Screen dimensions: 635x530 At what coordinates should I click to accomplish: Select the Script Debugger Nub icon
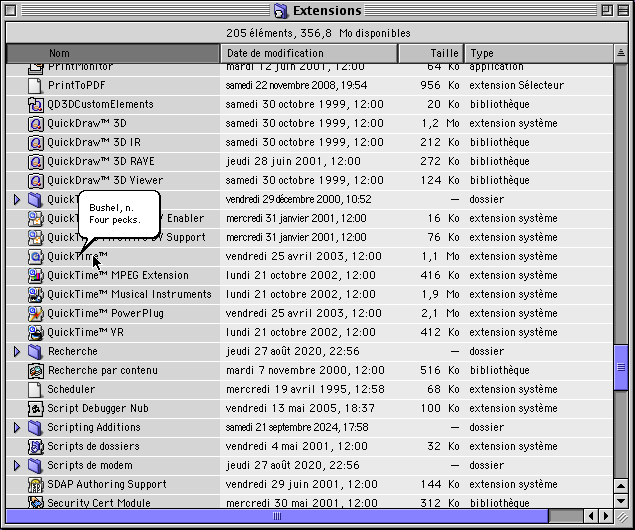[x=35, y=409]
